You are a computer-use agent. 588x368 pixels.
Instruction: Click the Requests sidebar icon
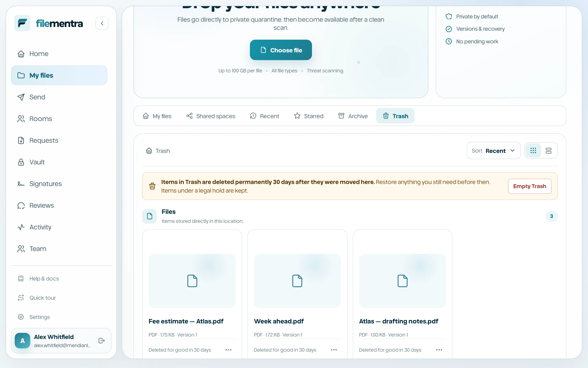click(x=21, y=140)
